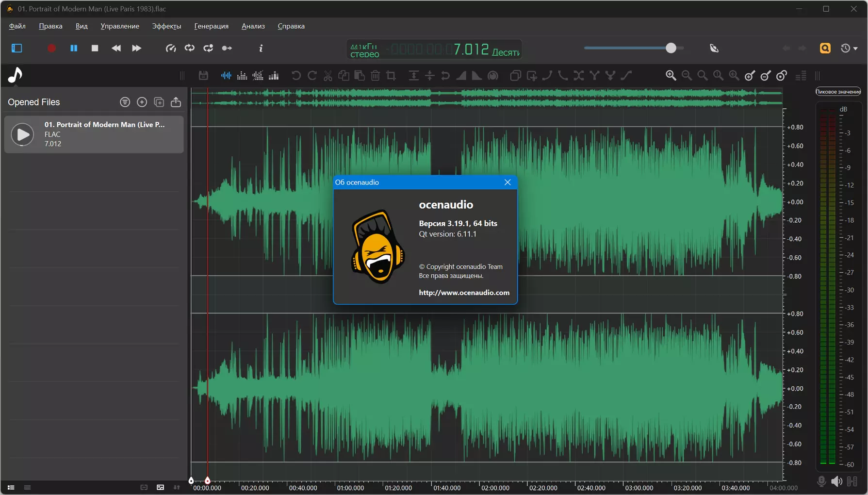Paste from clipboard
The image size is (868, 495).
pyautogui.click(x=360, y=75)
